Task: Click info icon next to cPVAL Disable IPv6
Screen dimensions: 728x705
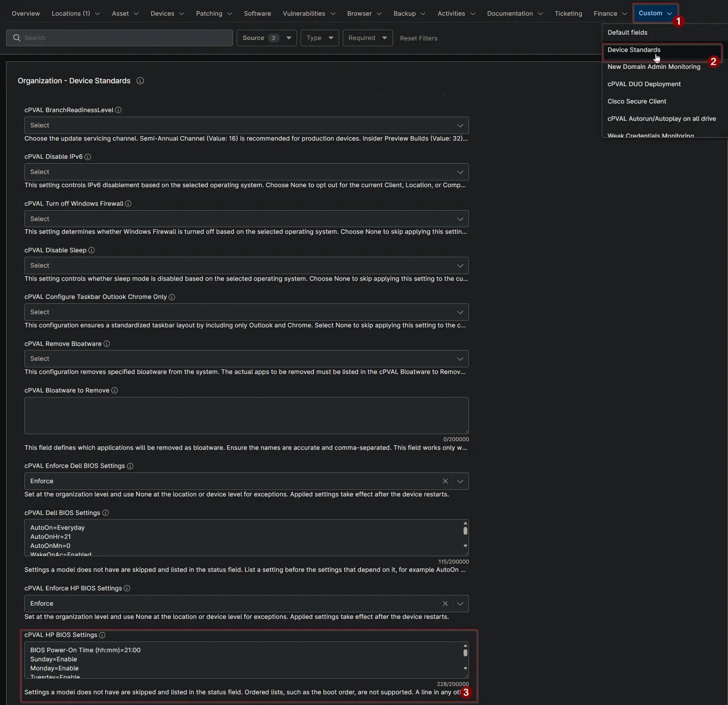Action: coord(88,157)
